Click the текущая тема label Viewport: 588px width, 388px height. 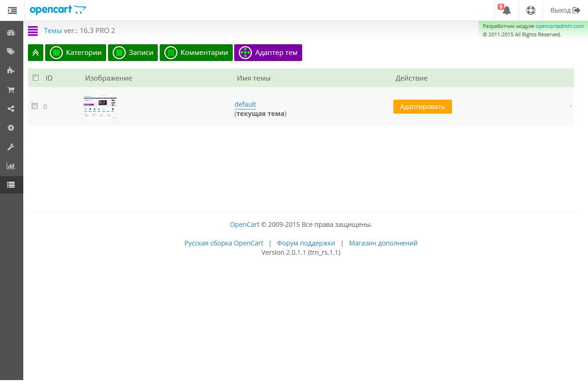tap(260, 114)
